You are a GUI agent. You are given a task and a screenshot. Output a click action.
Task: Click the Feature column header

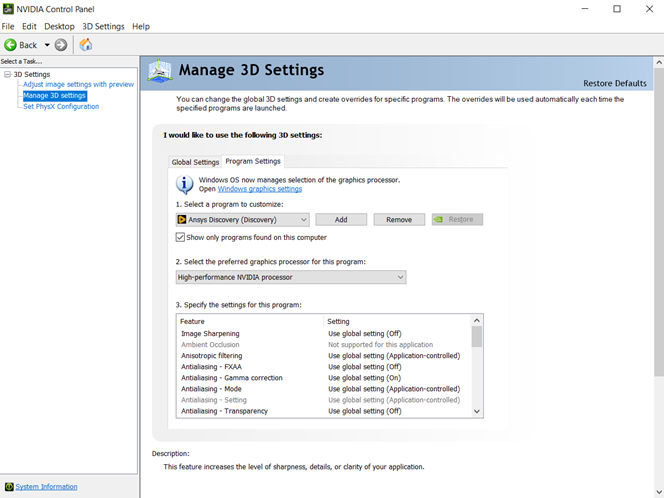(250, 321)
